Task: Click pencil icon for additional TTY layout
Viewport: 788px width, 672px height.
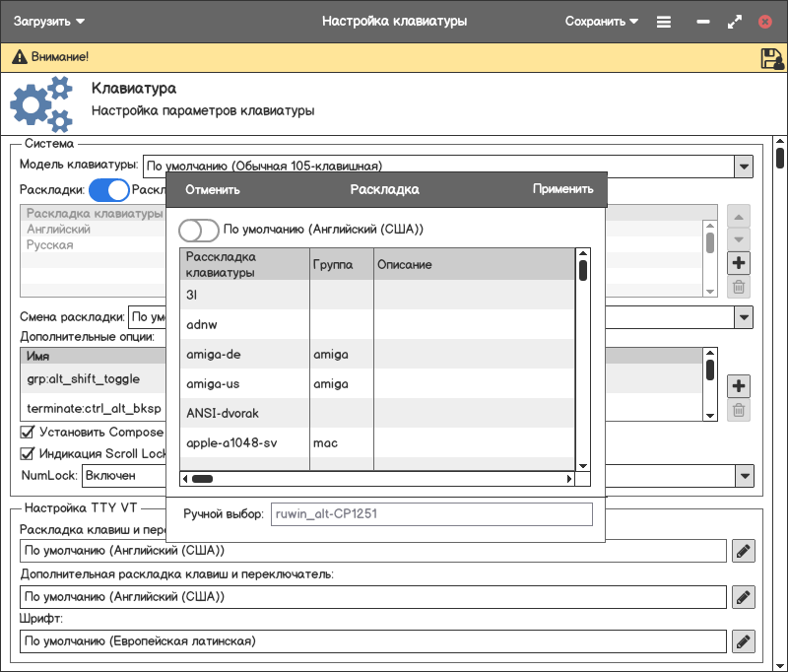Action: tap(744, 596)
